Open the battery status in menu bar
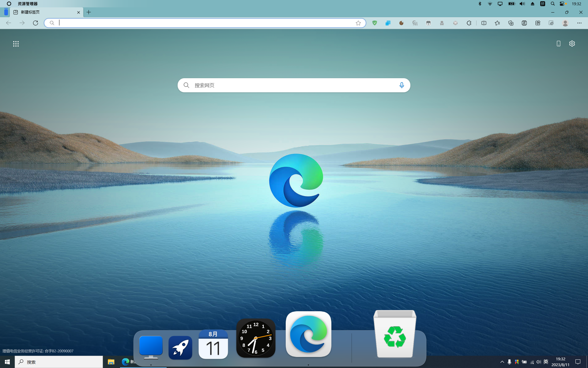Screen dimensions: 588x368 click(511, 4)
